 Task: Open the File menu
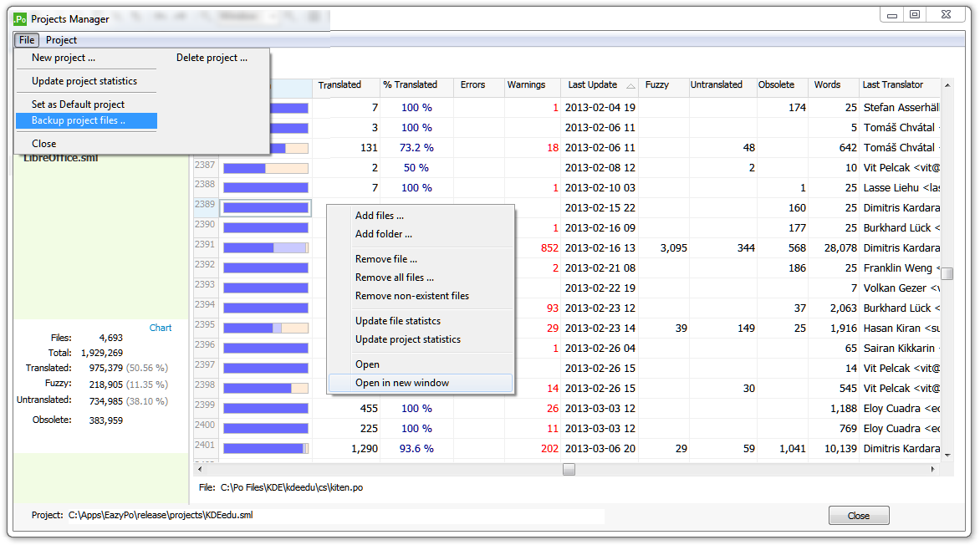pos(27,40)
